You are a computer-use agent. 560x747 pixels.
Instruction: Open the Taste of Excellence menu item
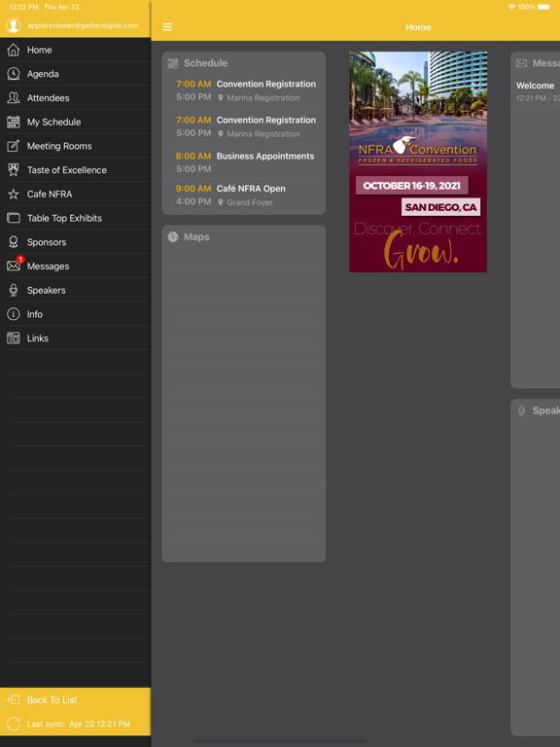[x=75, y=169]
